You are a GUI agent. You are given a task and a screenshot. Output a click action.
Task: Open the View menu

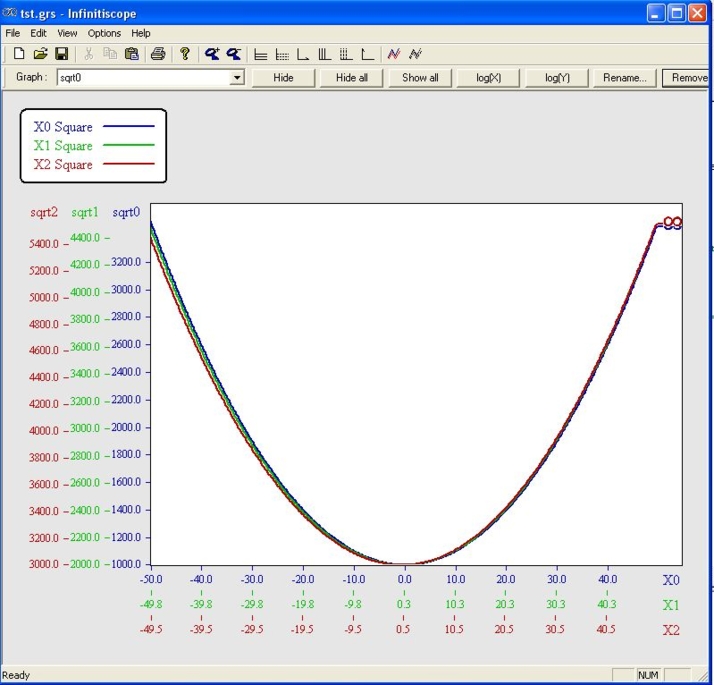pyautogui.click(x=67, y=33)
